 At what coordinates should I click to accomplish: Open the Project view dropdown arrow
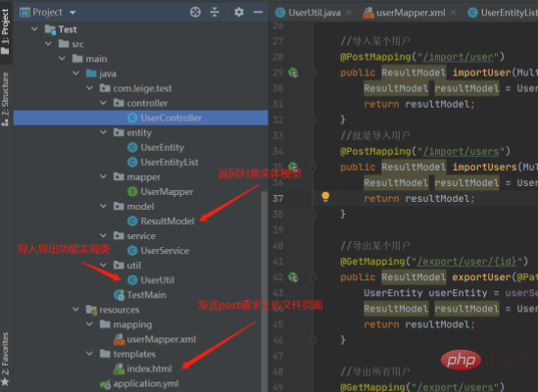click(x=73, y=13)
